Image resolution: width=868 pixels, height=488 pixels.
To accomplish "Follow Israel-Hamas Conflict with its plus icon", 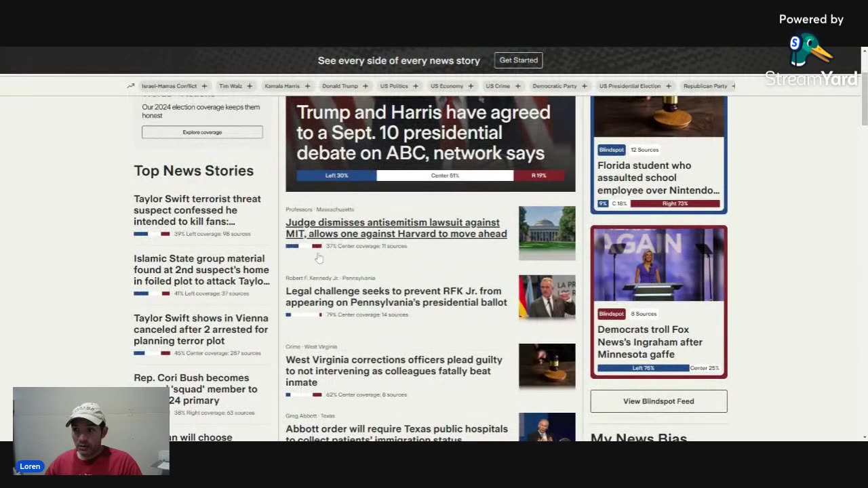I will (x=204, y=86).
